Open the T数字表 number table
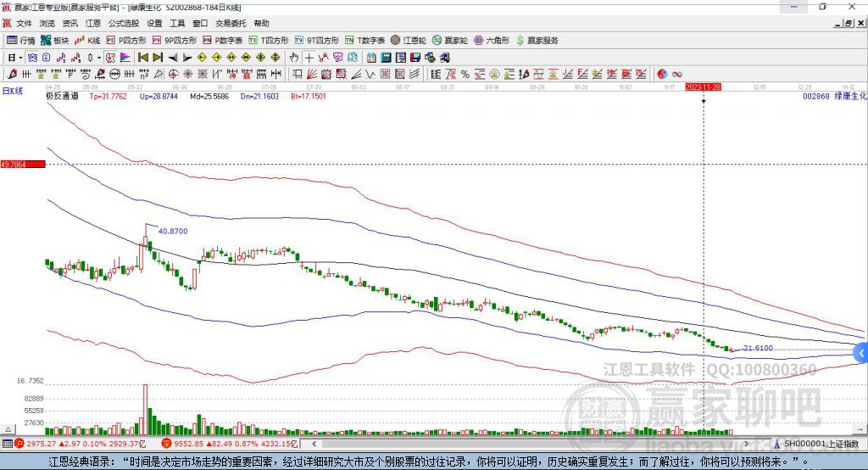Viewport: 868px width, 470px height. (x=364, y=41)
